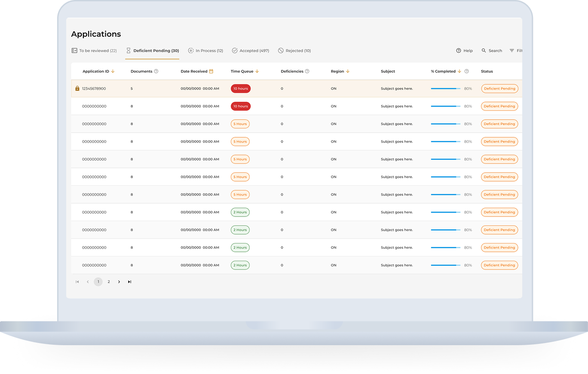The height and width of the screenshot is (374, 588).
Task: Click the lock icon on application 12345678900
Action: [x=77, y=89]
